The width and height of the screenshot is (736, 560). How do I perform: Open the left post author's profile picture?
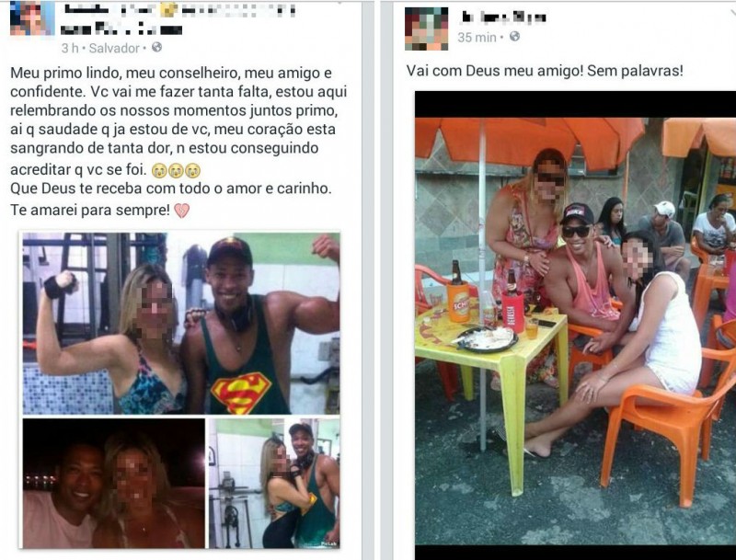click(31, 18)
